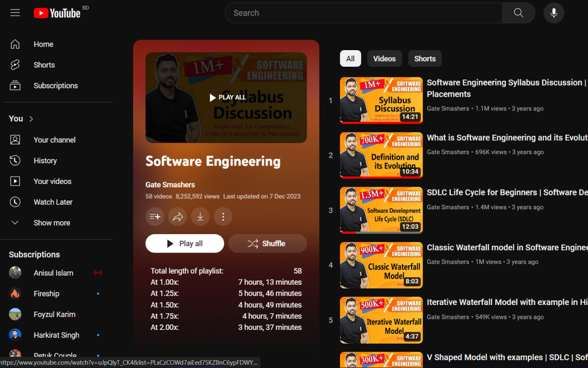
Task: Click '7 hours, 13 minutes' length text
Action: 270,282
